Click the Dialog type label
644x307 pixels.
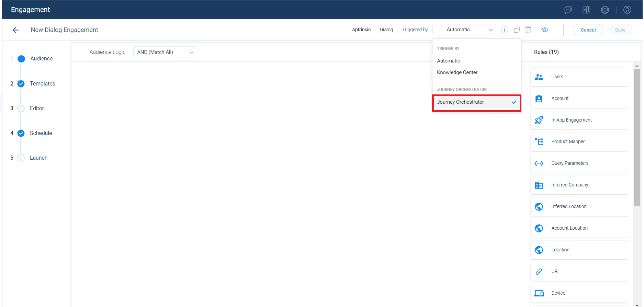[x=386, y=30]
